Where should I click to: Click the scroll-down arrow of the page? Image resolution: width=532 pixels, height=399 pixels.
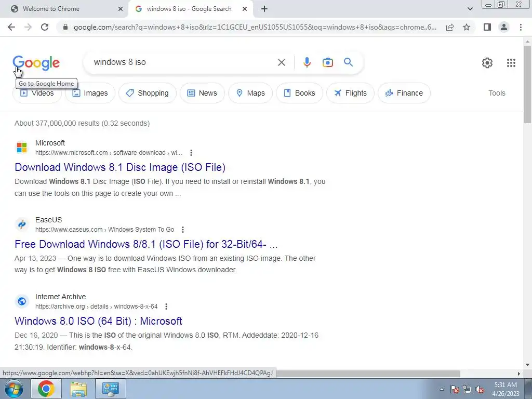527,365
